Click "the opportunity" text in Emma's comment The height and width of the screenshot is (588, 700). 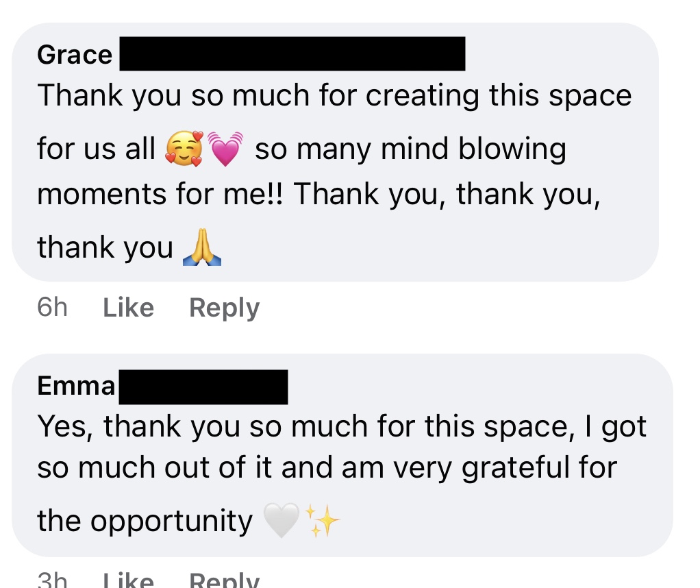[145, 522]
